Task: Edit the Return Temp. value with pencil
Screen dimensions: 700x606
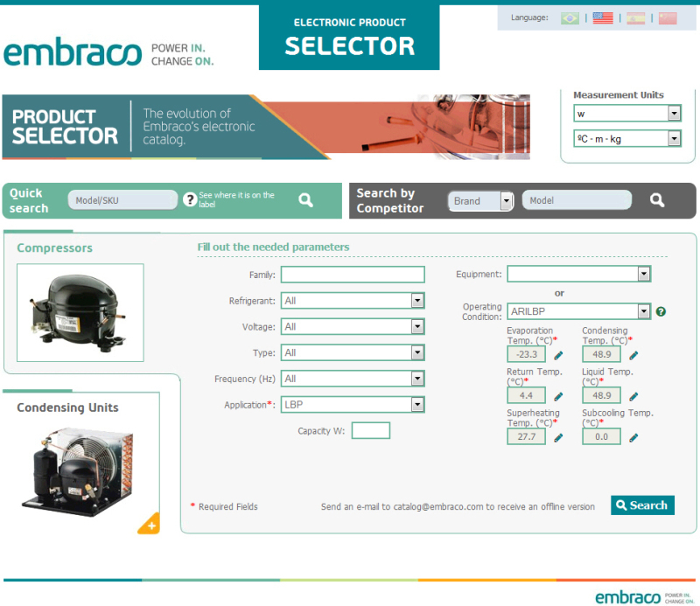Action: (558, 396)
